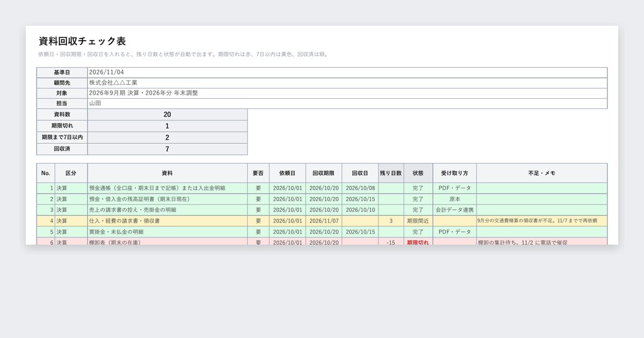Select the 預金・借入金の残高証明書（期末日現在） cell

pyautogui.click(x=167, y=199)
